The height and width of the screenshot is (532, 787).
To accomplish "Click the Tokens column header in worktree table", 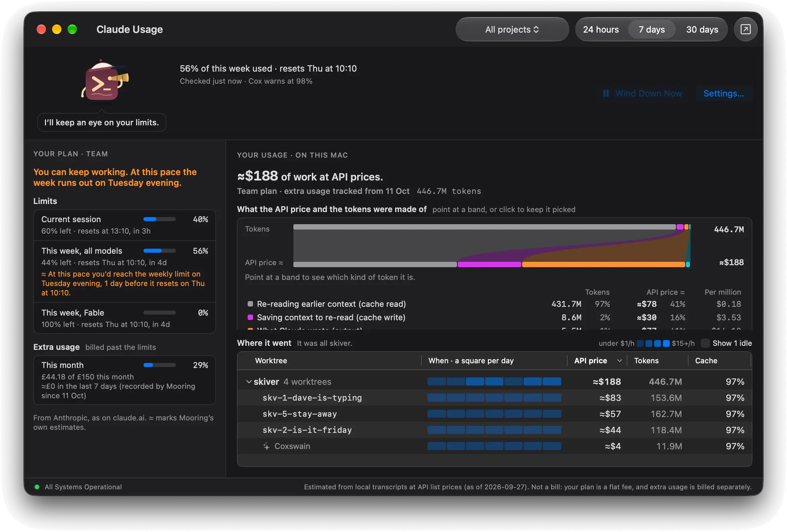I will point(657,361).
